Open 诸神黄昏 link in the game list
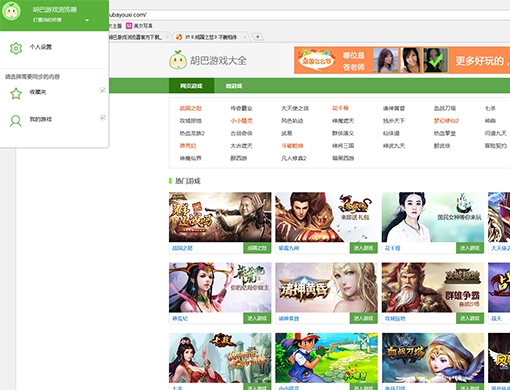 tap(394, 108)
